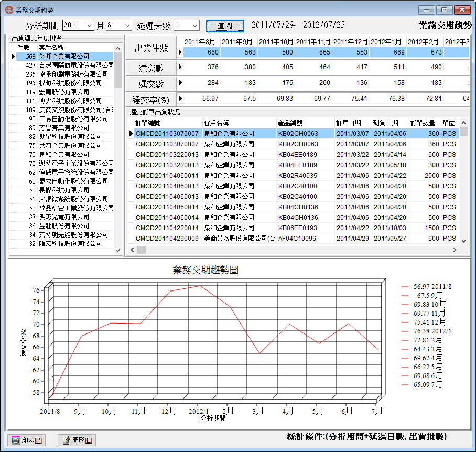
Task: Open the year 2011 dropdown
Action: (x=89, y=26)
